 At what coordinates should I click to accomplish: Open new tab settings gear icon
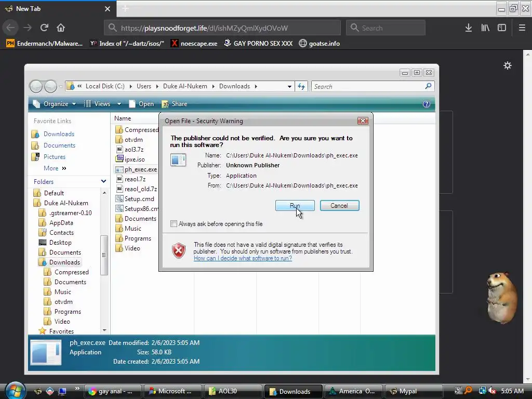click(507, 65)
